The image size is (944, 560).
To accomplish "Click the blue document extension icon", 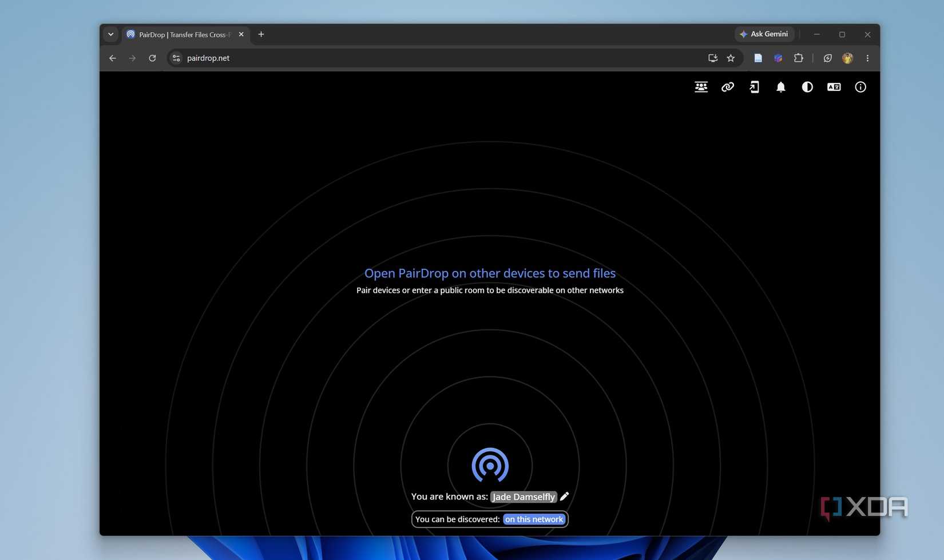I will (x=758, y=58).
